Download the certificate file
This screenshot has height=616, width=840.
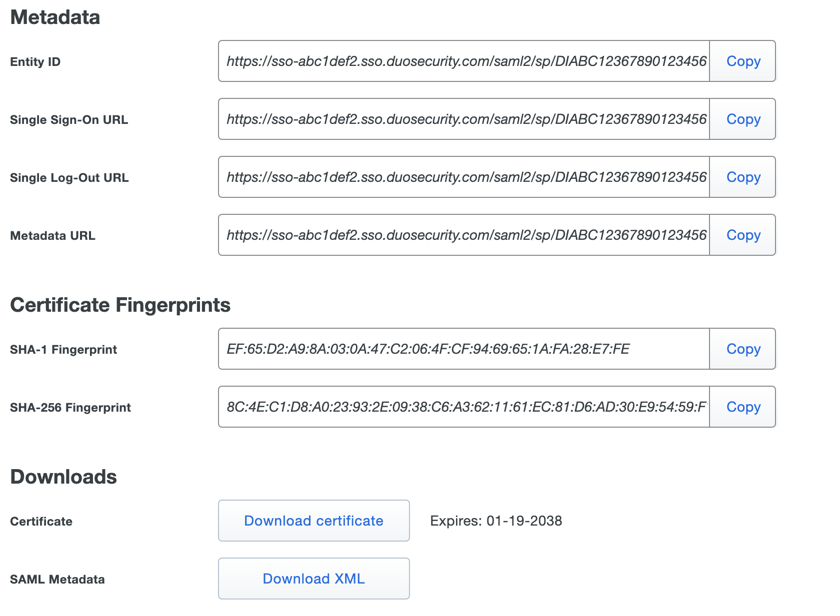coord(313,521)
